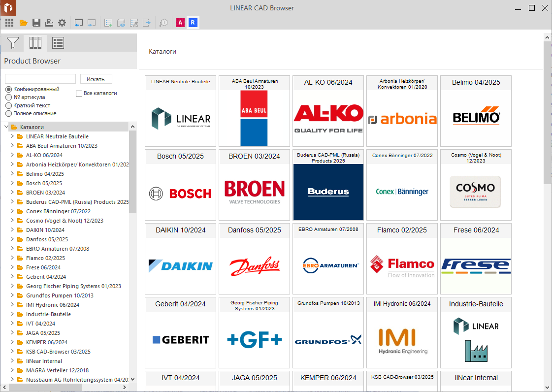Select Grundfos Pumpen 10/2013 in tree
Image resolution: width=552 pixels, height=392 pixels.
tap(60, 295)
